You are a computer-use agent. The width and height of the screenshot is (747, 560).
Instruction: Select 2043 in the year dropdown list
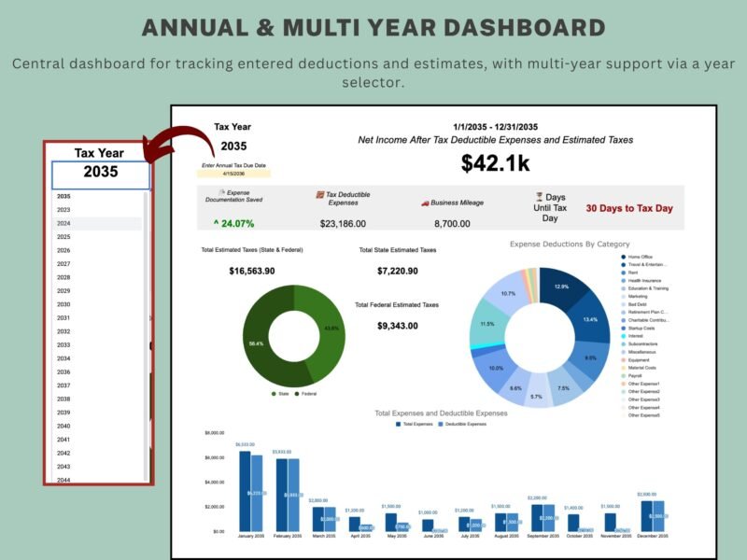pyautogui.click(x=97, y=467)
